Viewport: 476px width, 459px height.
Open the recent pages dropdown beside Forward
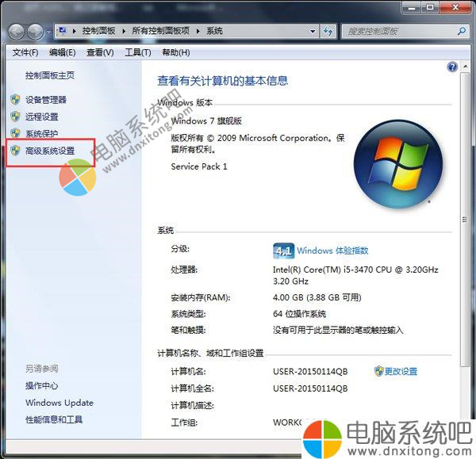pyautogui.click(x=48, y=32)
